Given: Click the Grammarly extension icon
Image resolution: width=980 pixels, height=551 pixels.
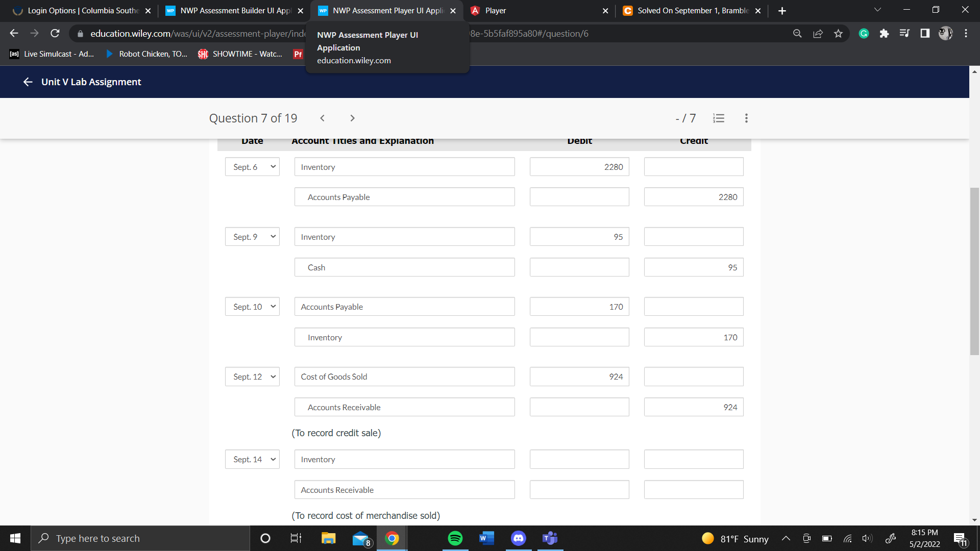Looking at the screenshot, I should click(x=864, y=34).
